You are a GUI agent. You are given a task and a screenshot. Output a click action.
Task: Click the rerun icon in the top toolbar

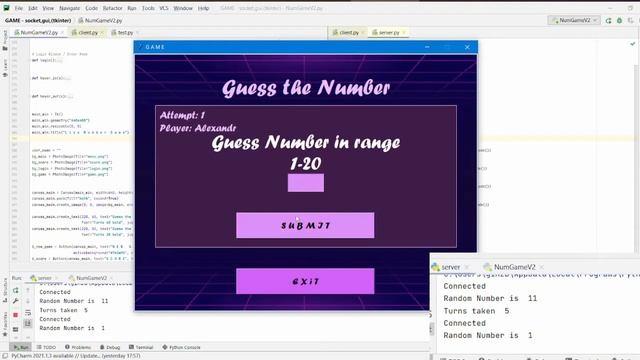pyautogui.click(x=608, y=20)
